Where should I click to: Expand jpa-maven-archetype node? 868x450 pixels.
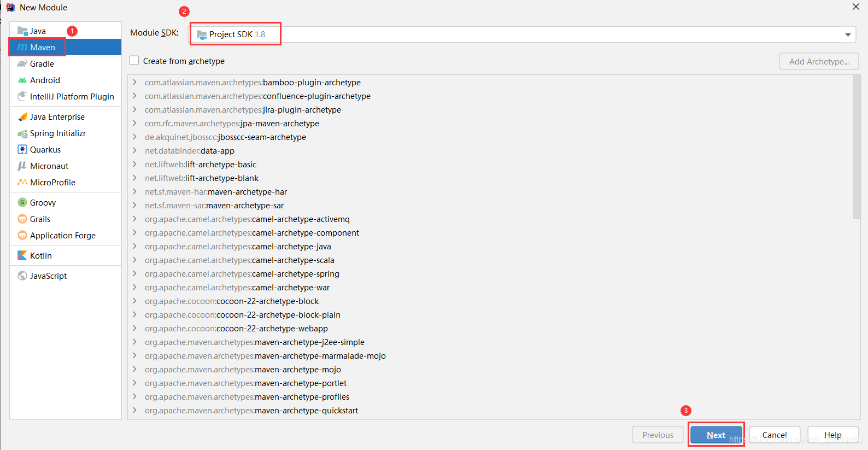134,124
